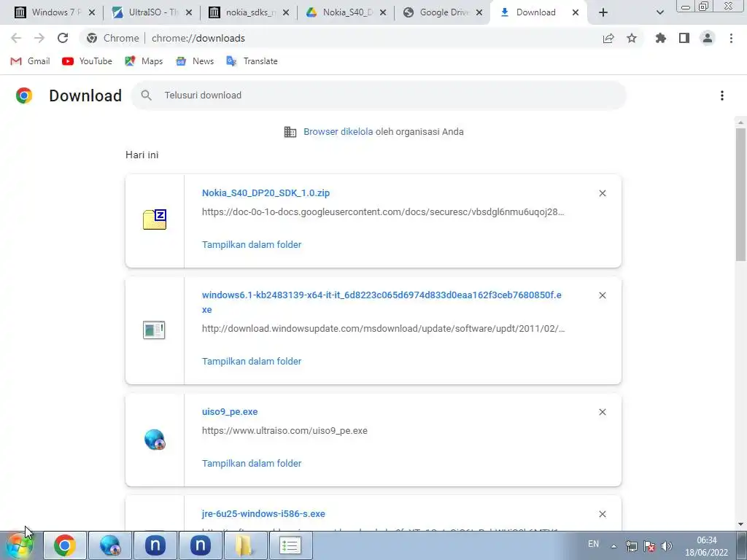
Task: Close the nokia_sdks tab
Action: pos(286,12)
